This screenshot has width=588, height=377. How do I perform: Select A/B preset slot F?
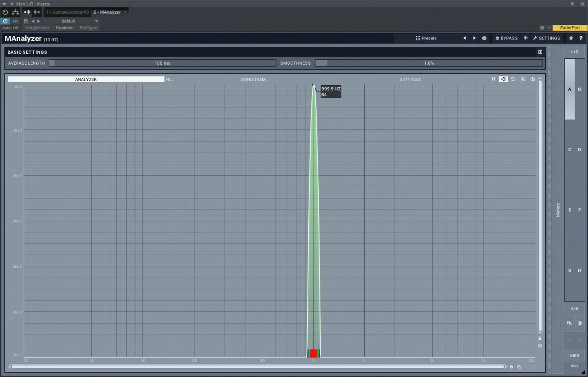tap(580, 210)
